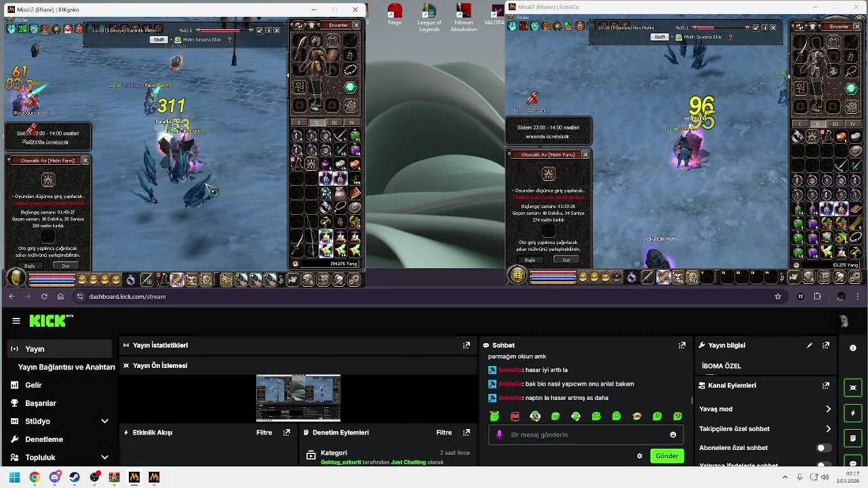Click the lightning bolt icon in the right rail
The height and width of the screenshot is (488, 868).
tap(853, 413)
